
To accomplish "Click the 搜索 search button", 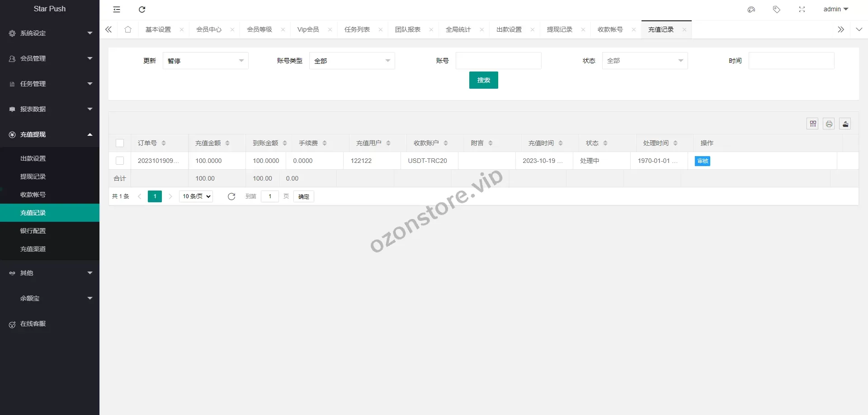I will pos(483,80).
